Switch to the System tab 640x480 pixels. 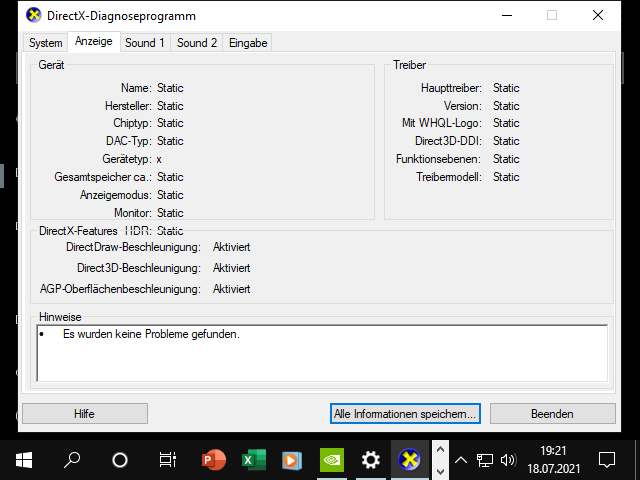click(45, 43)
